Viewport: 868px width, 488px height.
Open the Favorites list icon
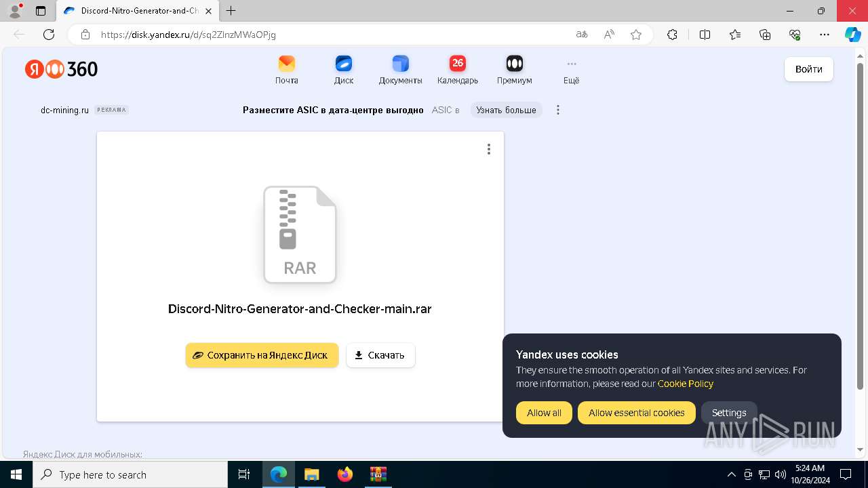pos(735,35)
